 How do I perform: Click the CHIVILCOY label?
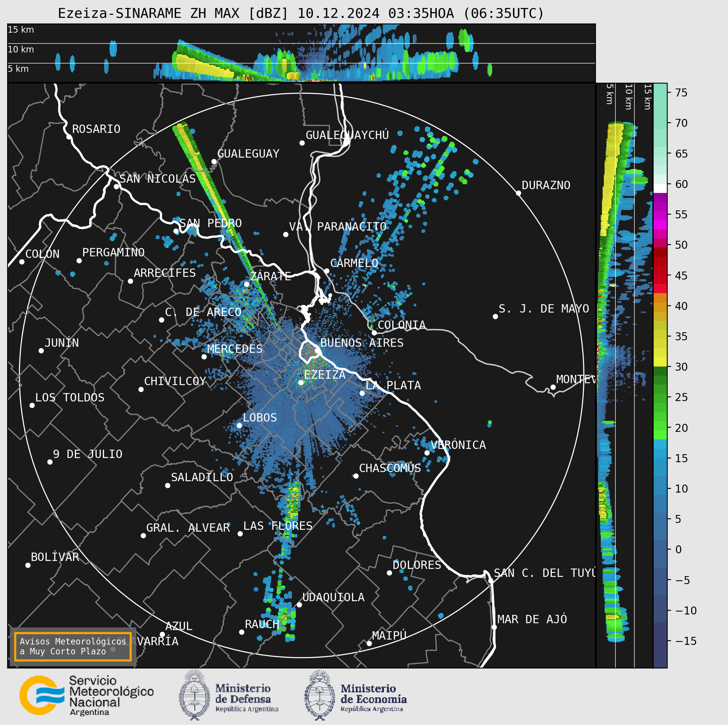coord(175,381)
